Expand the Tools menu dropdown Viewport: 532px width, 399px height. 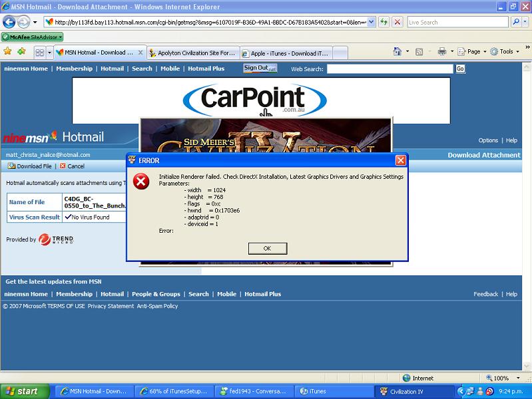(x=506, y=52)
